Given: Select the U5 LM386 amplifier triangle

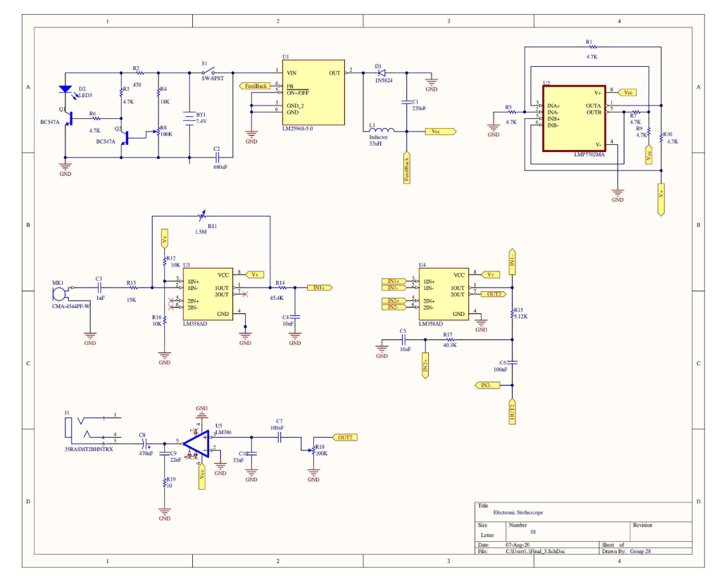Looking at the screenshot, I should (196, 443).
